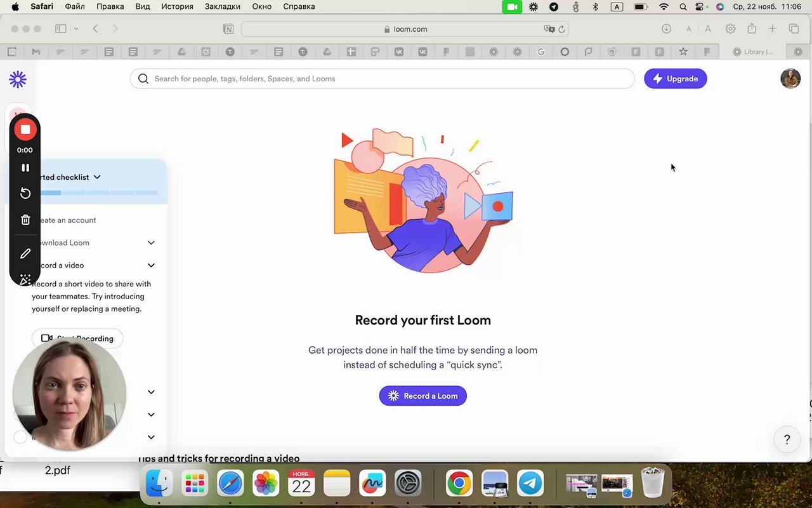Viewport: 812px width, 508px height.
Task: Switch to the starred pinned tab
Action: (x=683, y=52)
